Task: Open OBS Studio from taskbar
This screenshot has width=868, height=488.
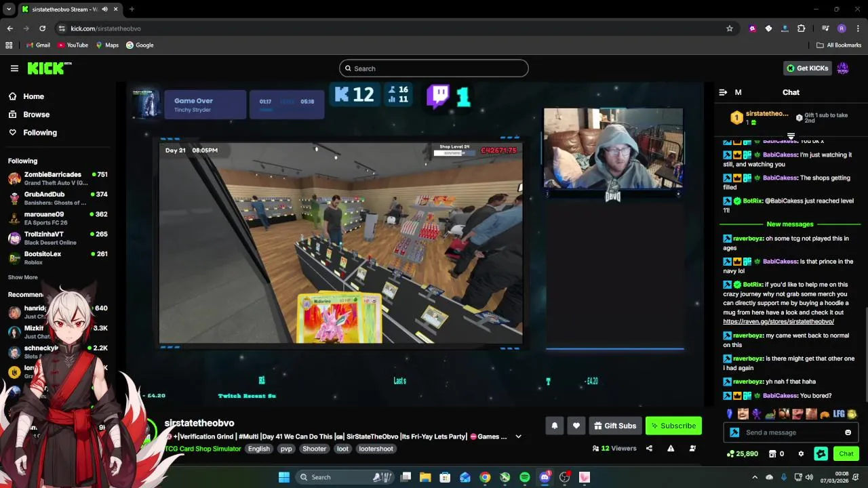Action: pyautogui.click(x=564, y=477)
